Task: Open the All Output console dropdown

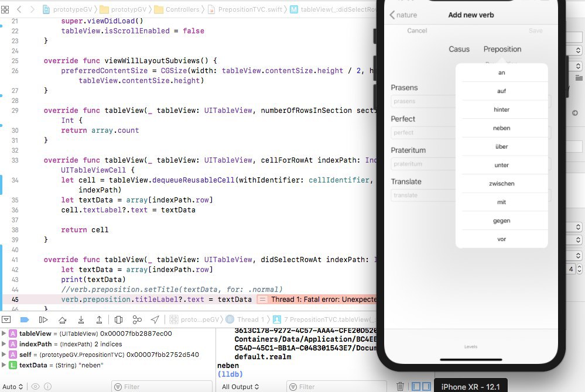Action: 240,387
